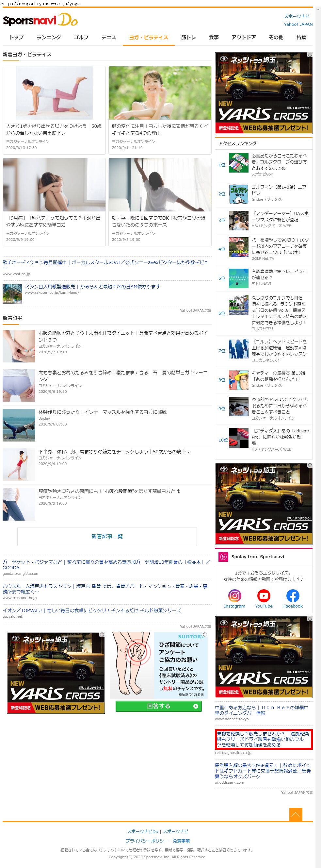321x868 pixels.
Task: Open 馬券購入額の最大10%P還元 ad link
Action: coord(263,771)
